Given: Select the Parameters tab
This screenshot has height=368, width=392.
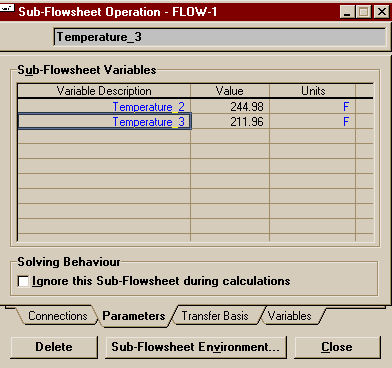Looking at the screenshot, I should click(x=134, y=316).
